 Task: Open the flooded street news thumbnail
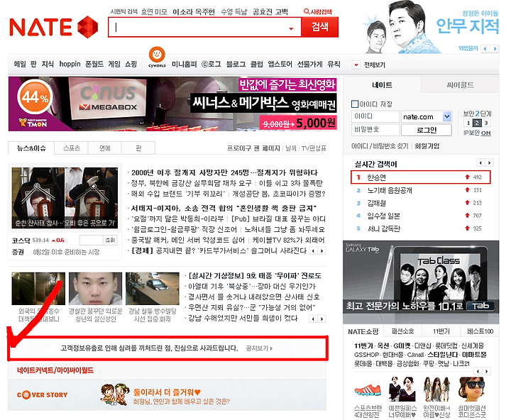(153, 289)
